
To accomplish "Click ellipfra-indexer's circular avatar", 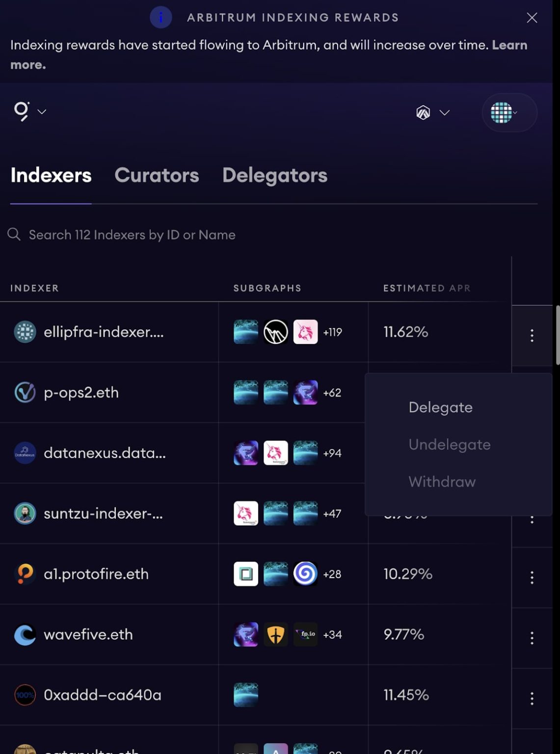I will pyautogui.click(x=25, y=332).
